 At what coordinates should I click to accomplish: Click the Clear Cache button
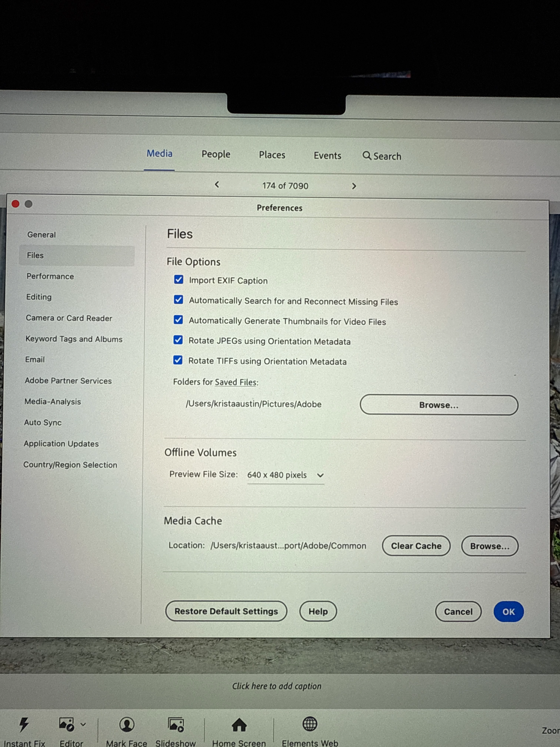(416, 546)
